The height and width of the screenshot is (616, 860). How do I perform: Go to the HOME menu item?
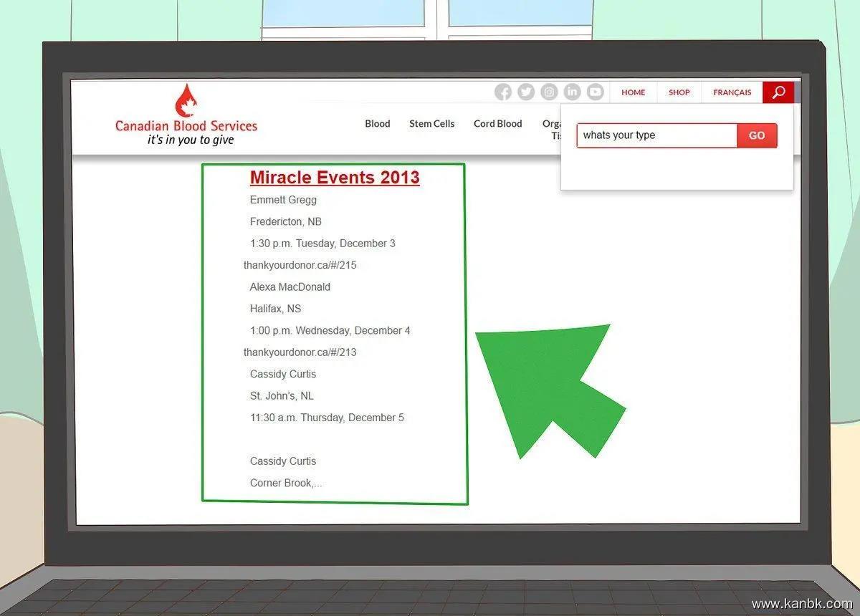633,92
